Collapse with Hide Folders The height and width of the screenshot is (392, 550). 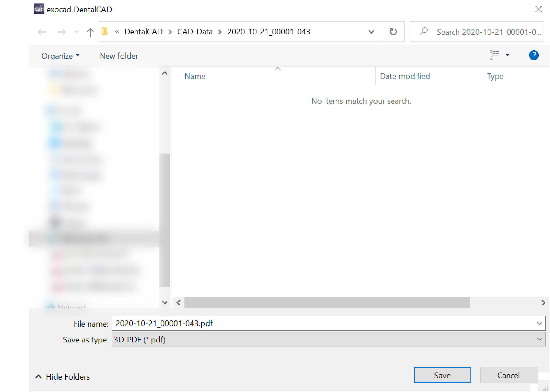[x=63, y=377]
